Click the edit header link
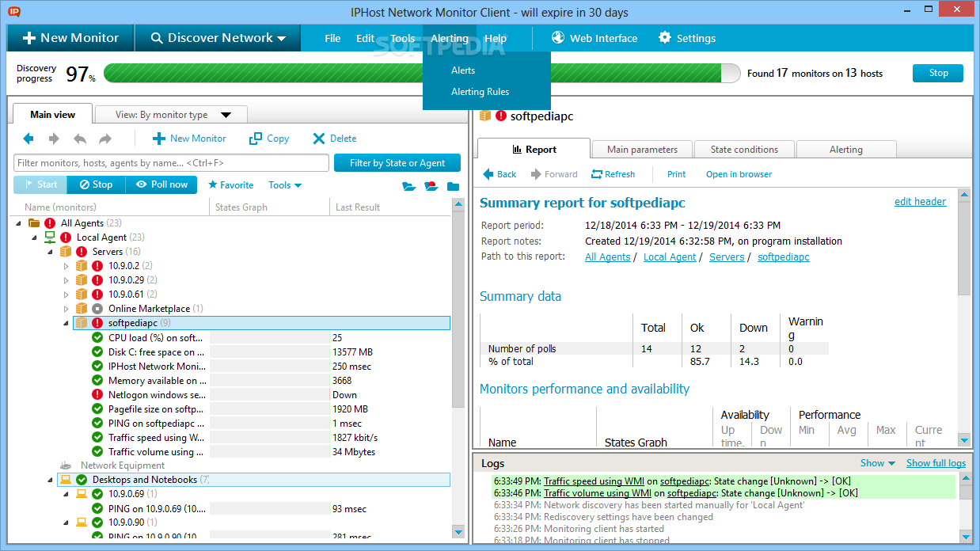 coord(920,202)
